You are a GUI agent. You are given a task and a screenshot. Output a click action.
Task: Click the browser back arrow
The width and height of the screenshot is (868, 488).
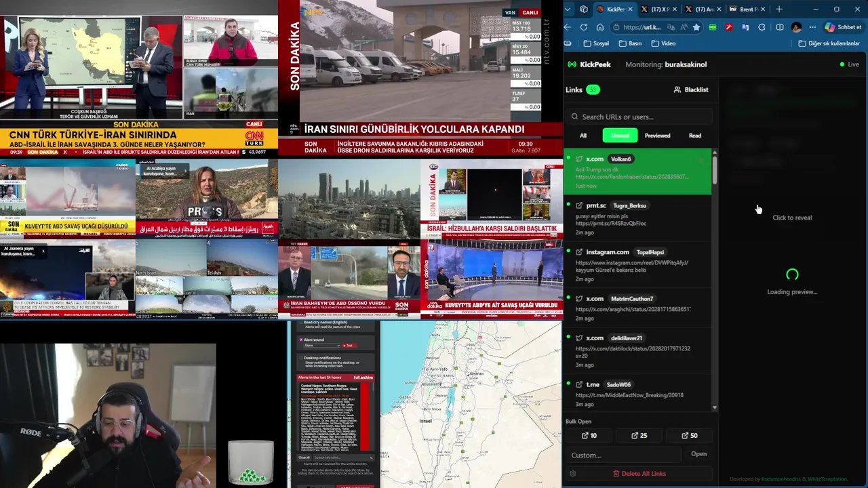pos(568,27)
